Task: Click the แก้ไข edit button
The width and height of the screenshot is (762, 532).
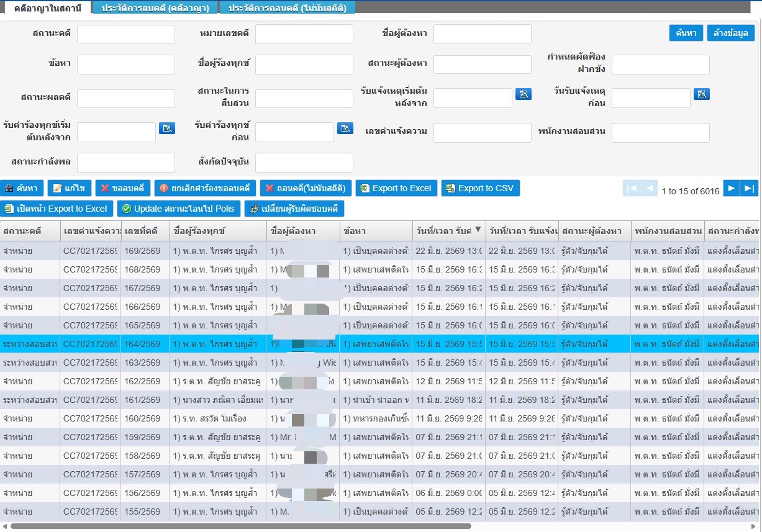Action: coord(70,188)
